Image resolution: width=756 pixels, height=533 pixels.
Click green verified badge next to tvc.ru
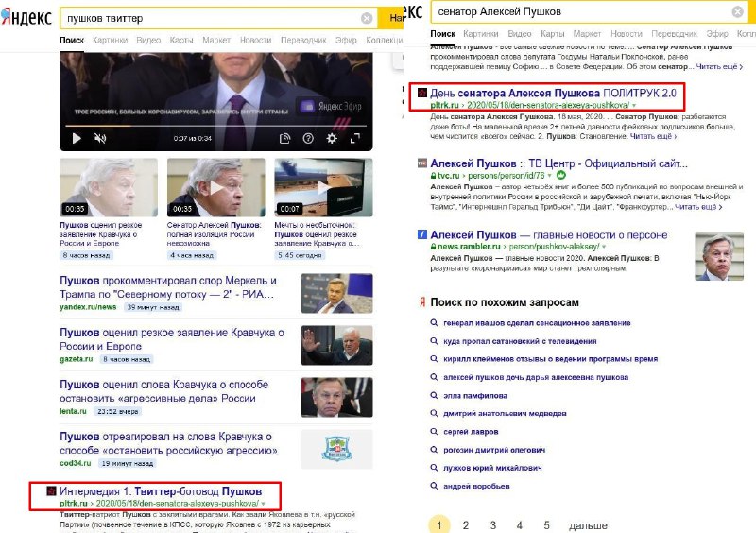(560, 175)
